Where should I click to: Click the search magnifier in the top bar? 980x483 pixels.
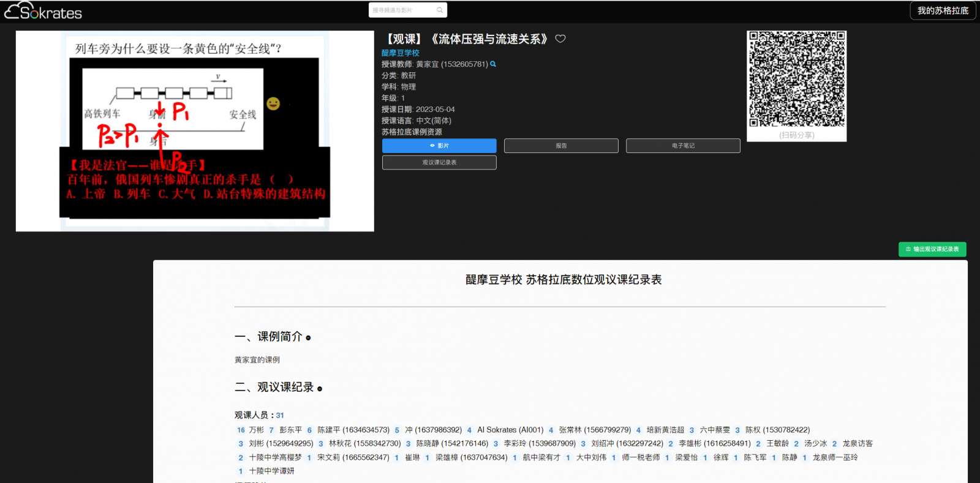tap(440, 10)
